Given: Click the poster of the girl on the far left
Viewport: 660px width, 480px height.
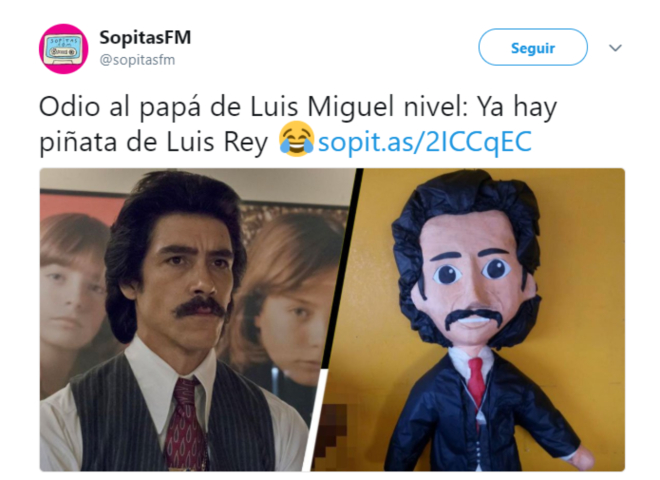Looking at the screenshot, I should point(74,291).
